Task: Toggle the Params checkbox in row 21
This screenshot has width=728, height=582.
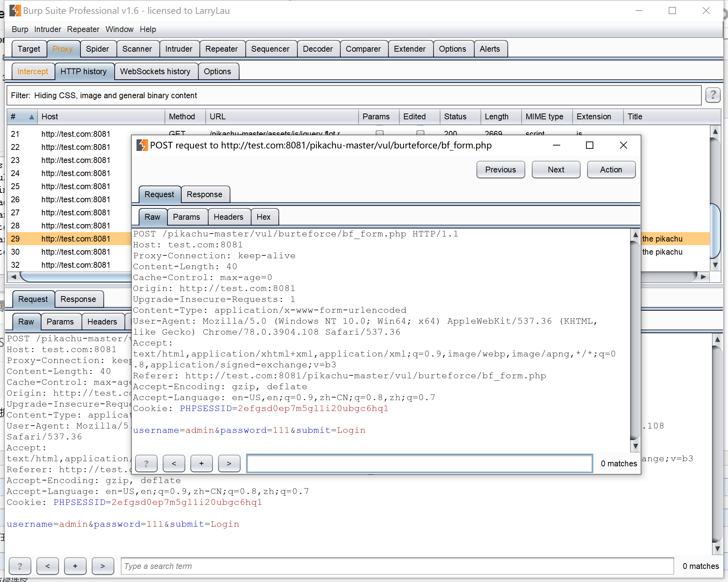Action: point(380,133)
